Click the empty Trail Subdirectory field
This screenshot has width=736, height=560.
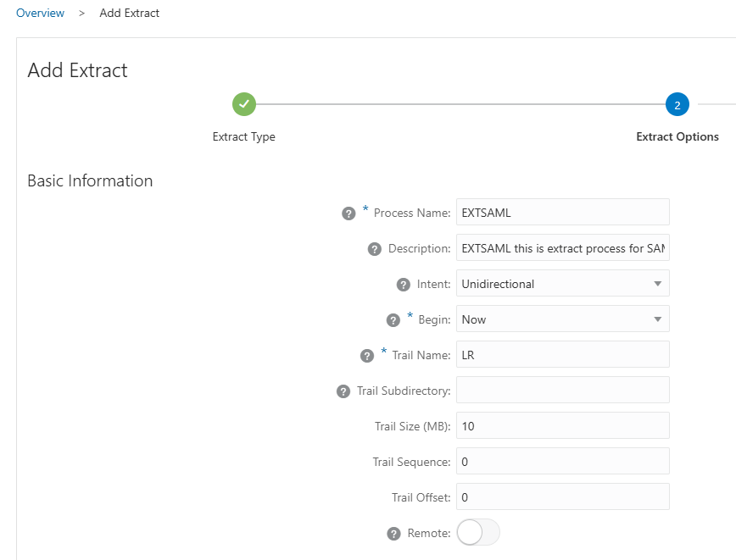[x=562, y=391]
